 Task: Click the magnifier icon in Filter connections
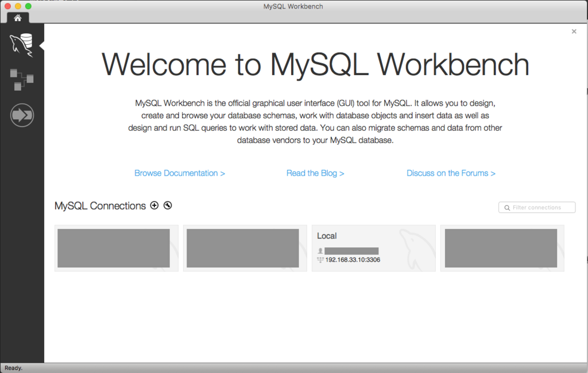(507, 208)
